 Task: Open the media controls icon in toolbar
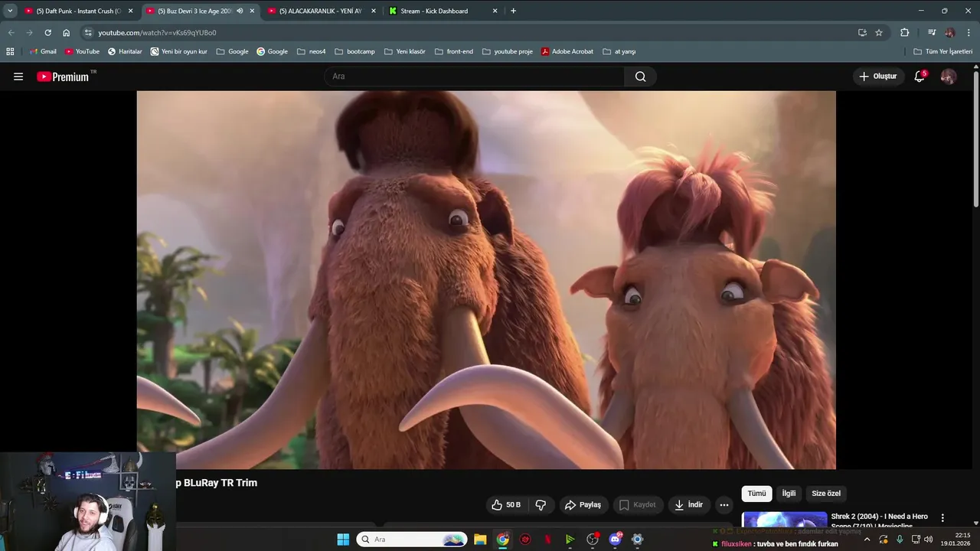932,33
